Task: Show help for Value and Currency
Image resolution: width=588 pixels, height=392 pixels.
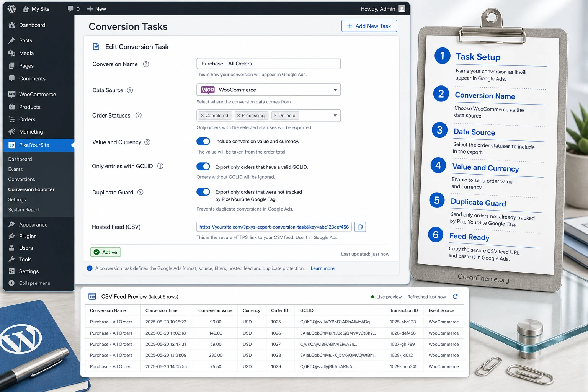Action: [x=147, y=142]
